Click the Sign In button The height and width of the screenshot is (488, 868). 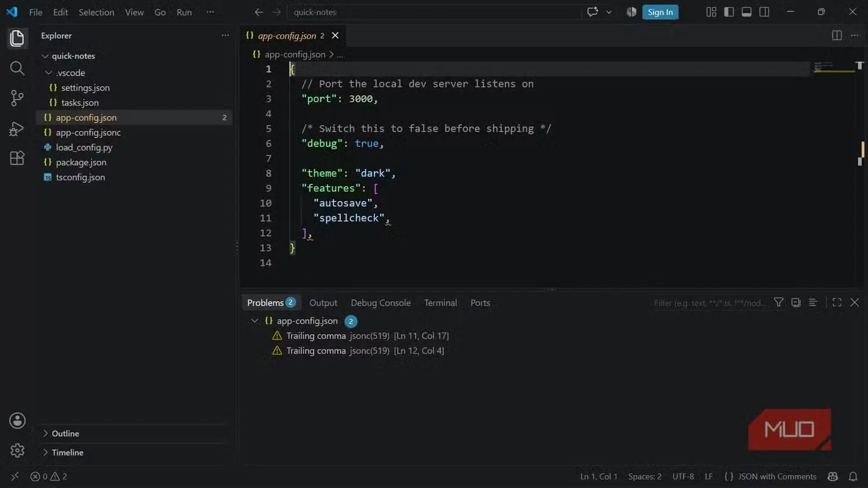pyautogui.click(x=660, y=12)
